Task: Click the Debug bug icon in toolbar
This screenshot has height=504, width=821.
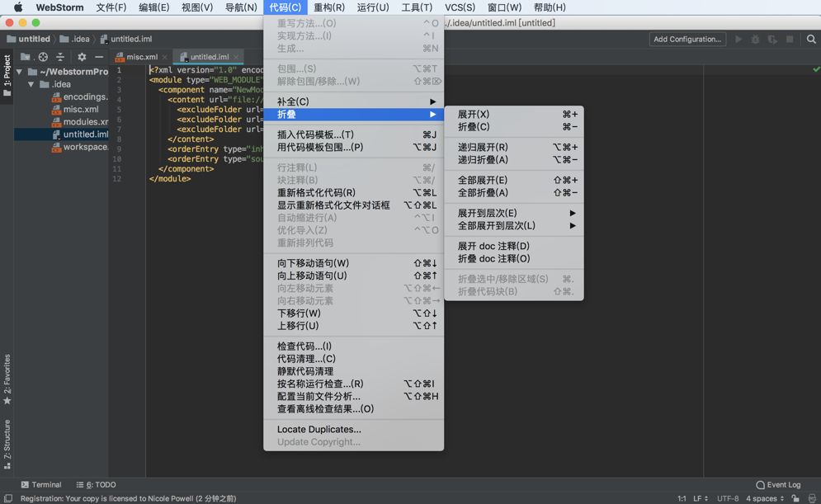Action: point(755,40)
